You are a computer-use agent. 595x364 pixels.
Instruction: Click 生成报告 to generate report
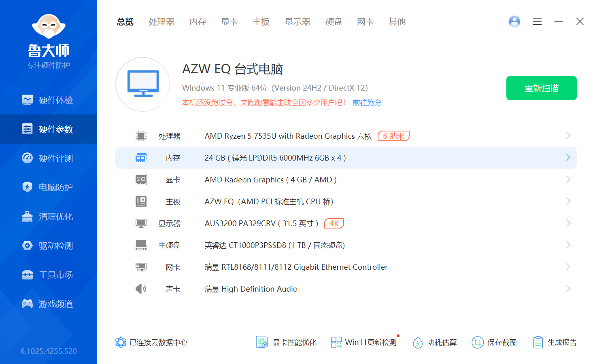[555, 343]
